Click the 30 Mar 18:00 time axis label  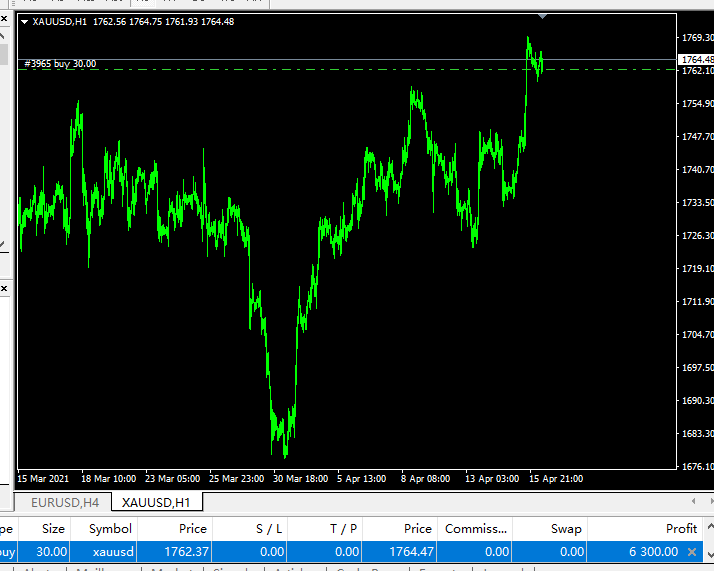[301, 479]
